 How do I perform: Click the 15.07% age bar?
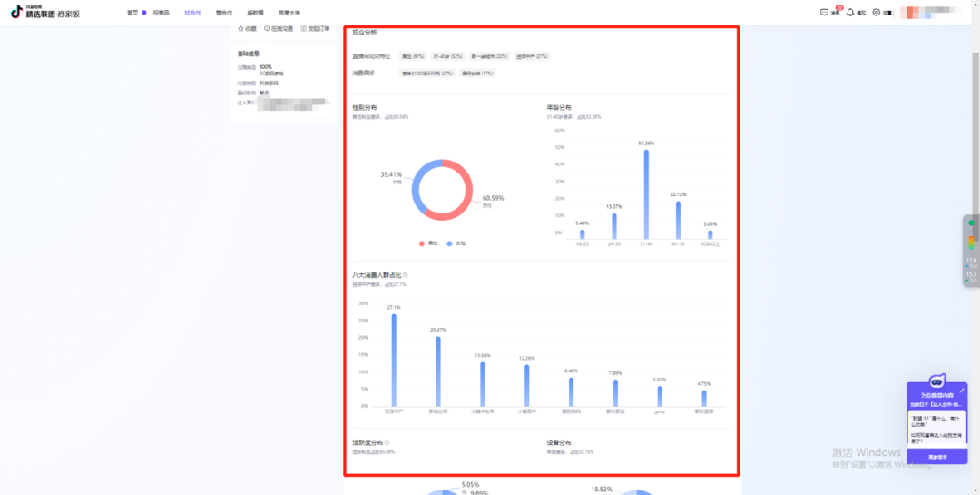pyautogui.click(x=614, y=226)
